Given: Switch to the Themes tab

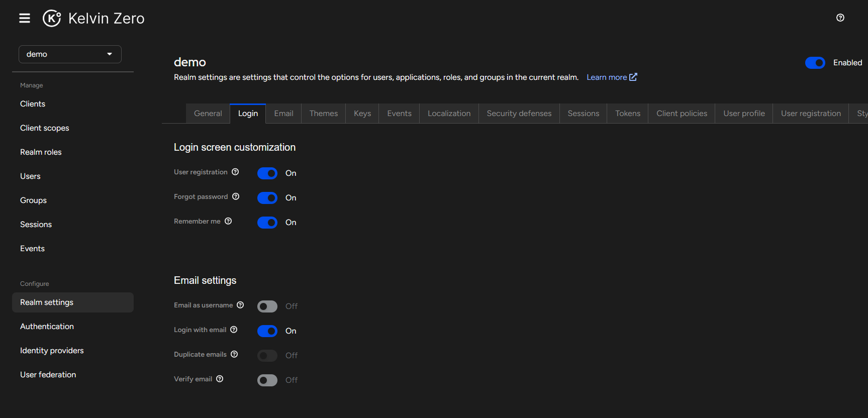Looking at the screenshot, I should pos(323,114).
